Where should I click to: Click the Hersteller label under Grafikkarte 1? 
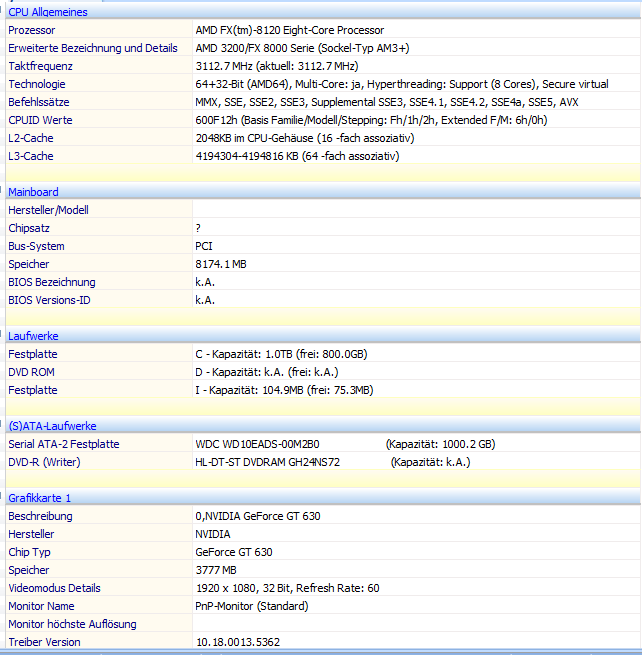point(31,534)
